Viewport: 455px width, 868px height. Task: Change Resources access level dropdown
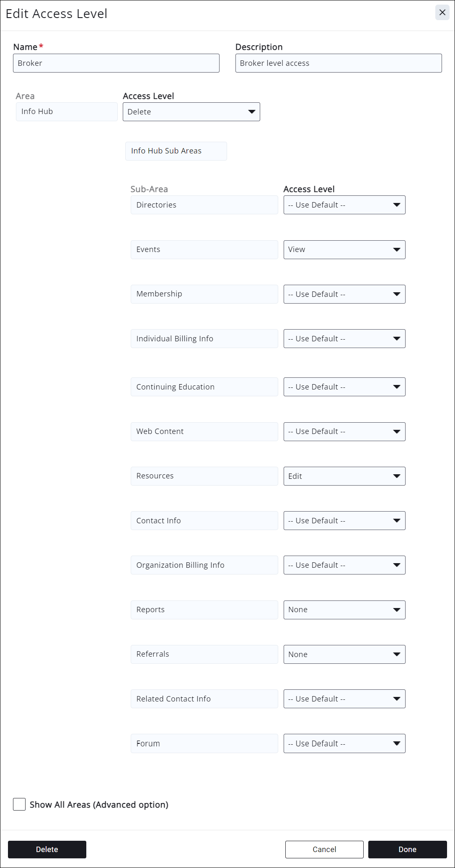pyautogui.click(x=344, y=476)
